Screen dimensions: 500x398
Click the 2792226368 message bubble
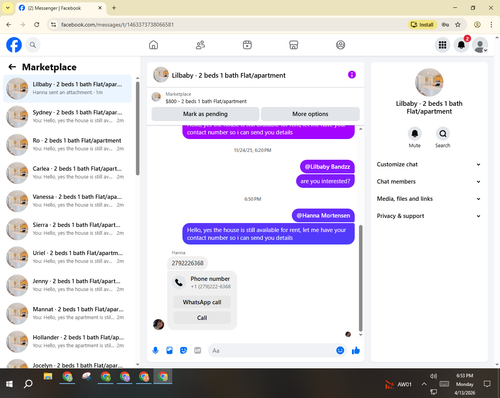click(188, 263)
